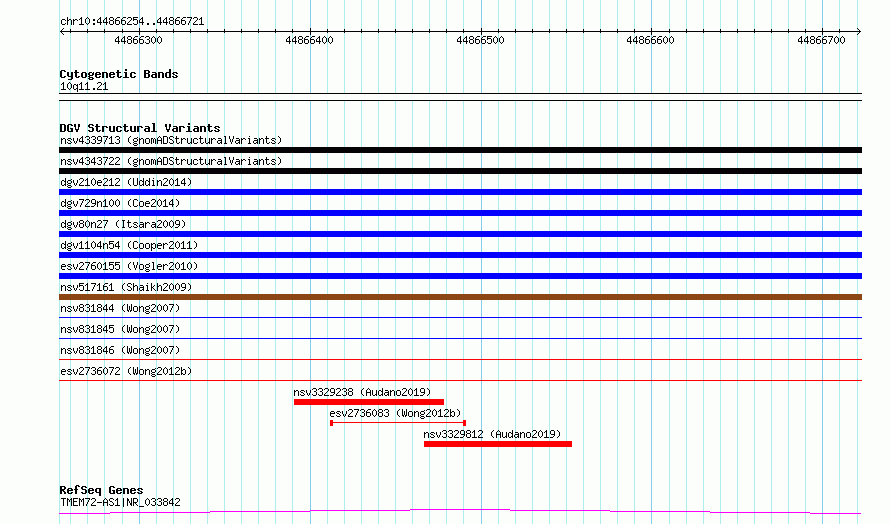The width and height of the screenshot is (890, 524).
Task: Click the 10q11.21 band label
Action: [84, 86]
